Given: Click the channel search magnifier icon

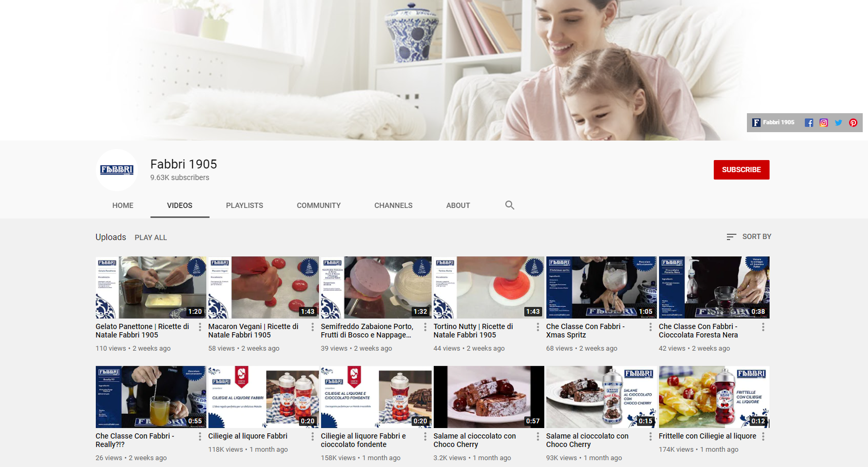Looking at the screenshot, I should (510, 205).
